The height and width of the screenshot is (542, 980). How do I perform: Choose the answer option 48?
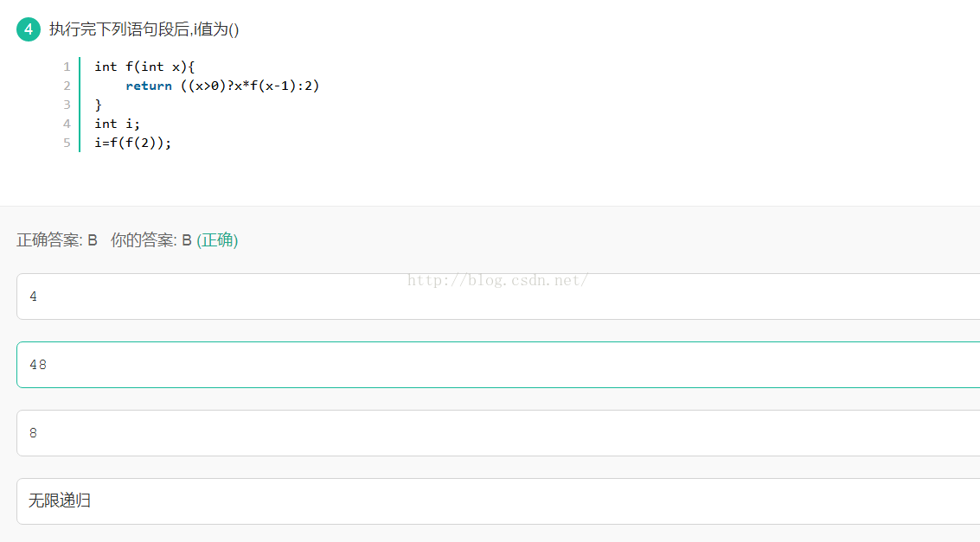497,365
